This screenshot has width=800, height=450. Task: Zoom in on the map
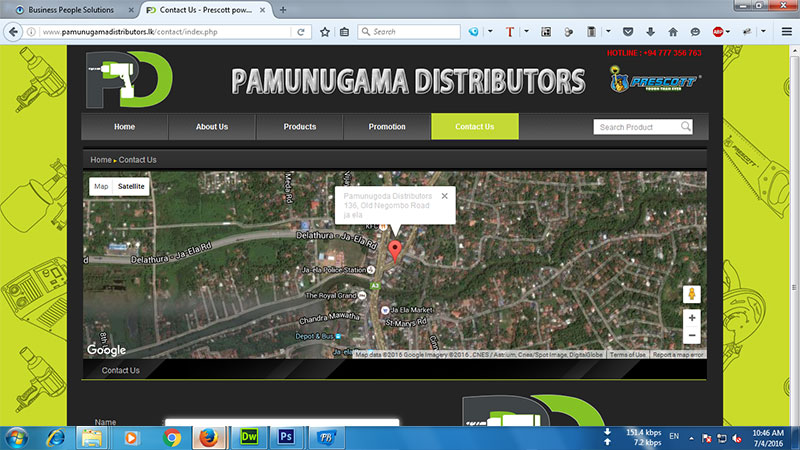692,318
